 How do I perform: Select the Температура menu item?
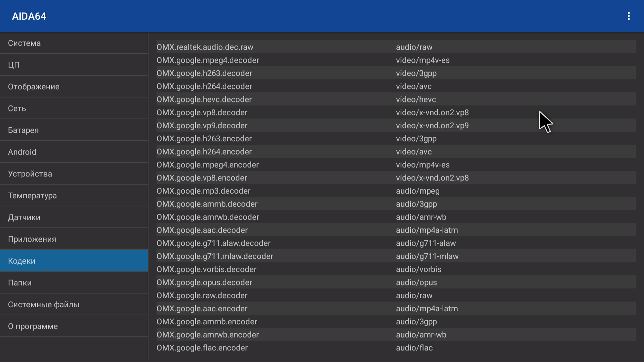coord(74,195)
